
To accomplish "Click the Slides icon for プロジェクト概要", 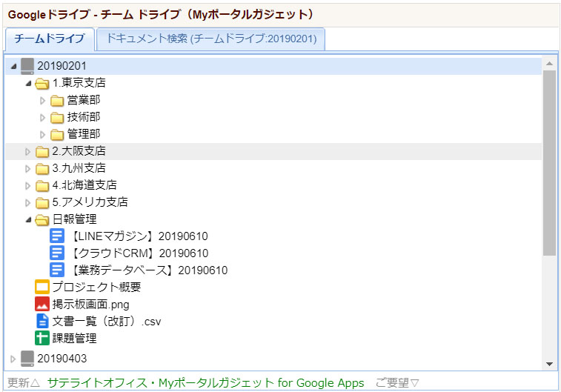I will tap(42, 287).
